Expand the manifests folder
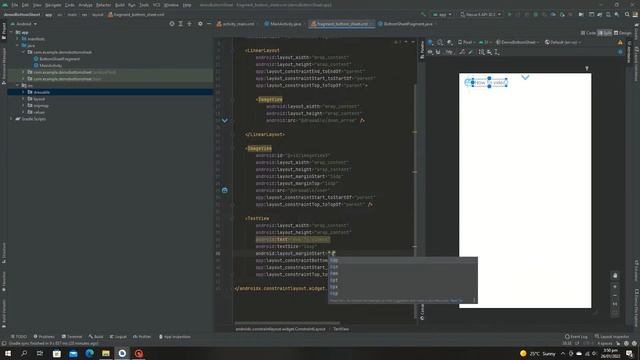640x360 pixels. [18, 39]
